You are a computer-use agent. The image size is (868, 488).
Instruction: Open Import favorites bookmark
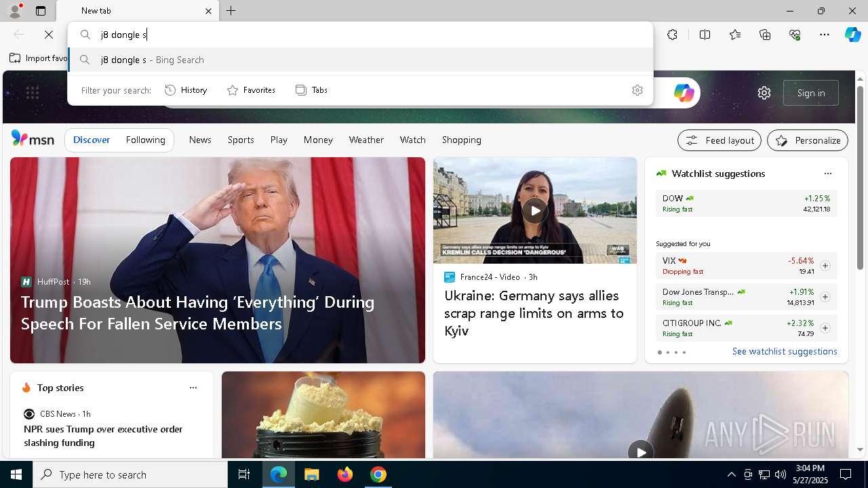pyautogui.click(x=39, y=58)
